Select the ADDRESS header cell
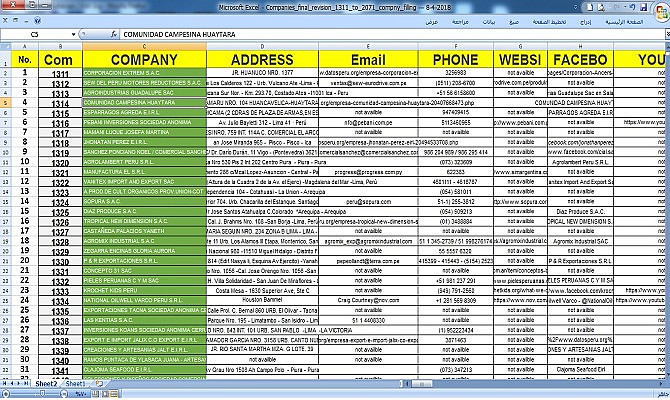Viewport: 670px width, 400px height. point(262,59)
